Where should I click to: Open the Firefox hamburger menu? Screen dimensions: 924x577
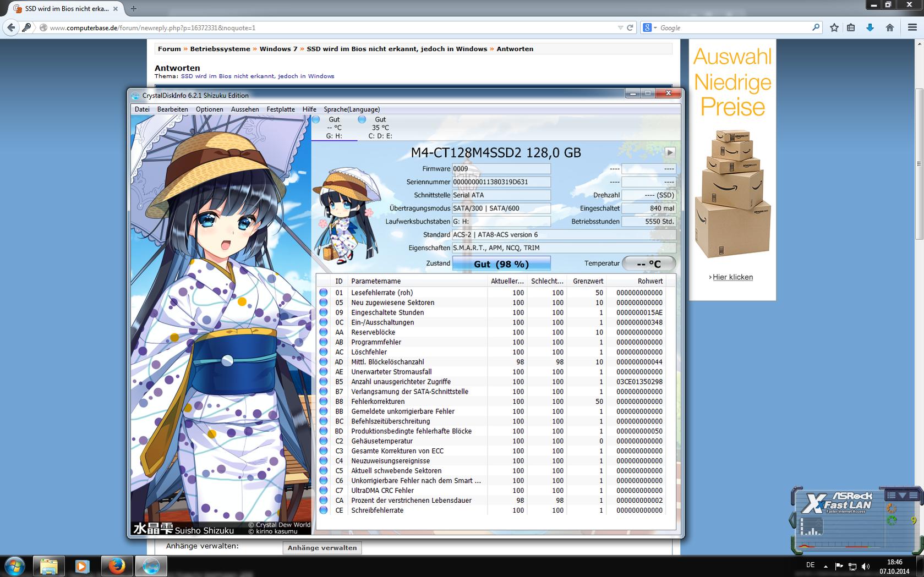[x=912, y=28]
